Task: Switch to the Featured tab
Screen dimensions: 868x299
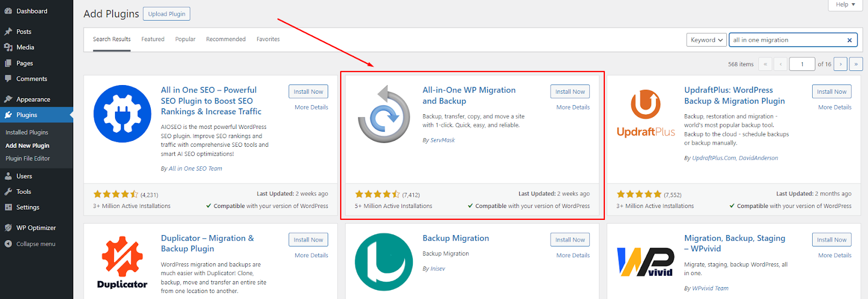Action: (x=153, y=39)
